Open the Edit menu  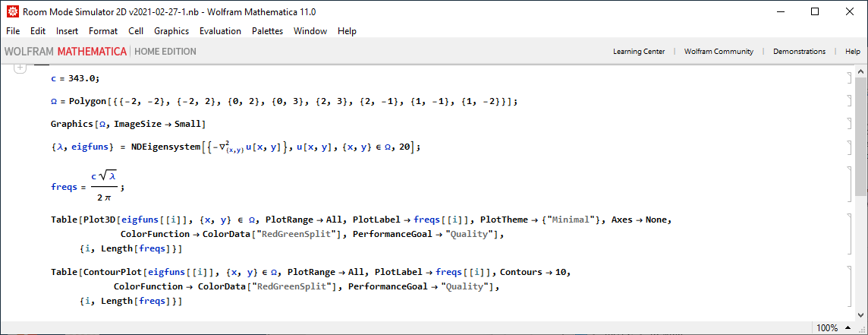pyautogui.click(x=38, y=31)
